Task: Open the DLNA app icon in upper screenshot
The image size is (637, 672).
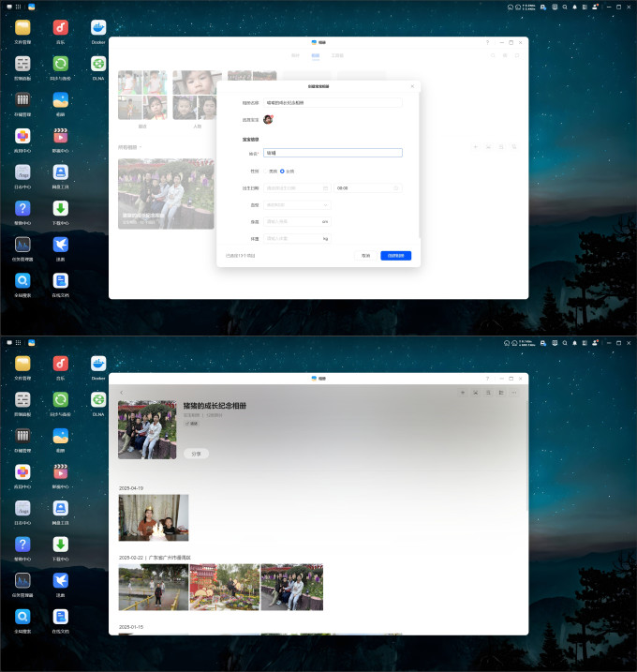Action: [98, 64]
